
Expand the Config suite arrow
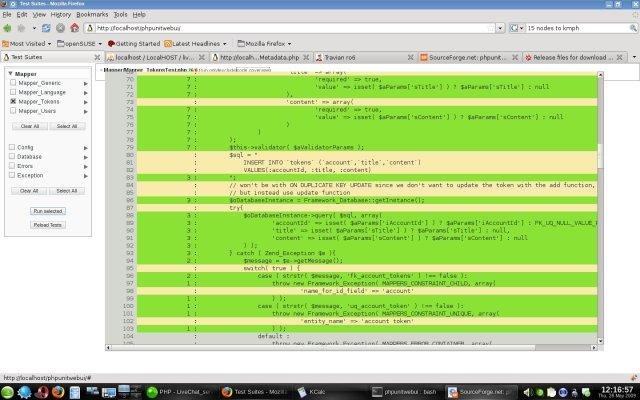click(x=86, y=148)
